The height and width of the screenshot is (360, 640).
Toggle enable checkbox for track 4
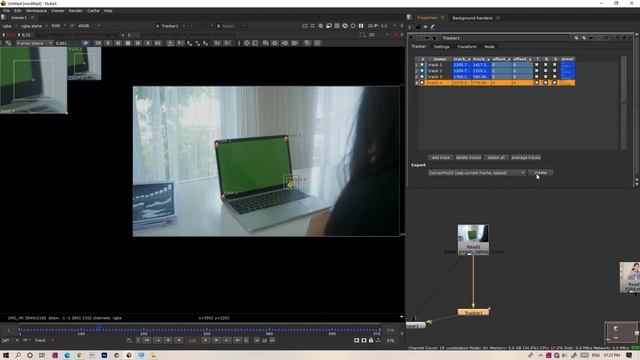[x=422, y=82]
